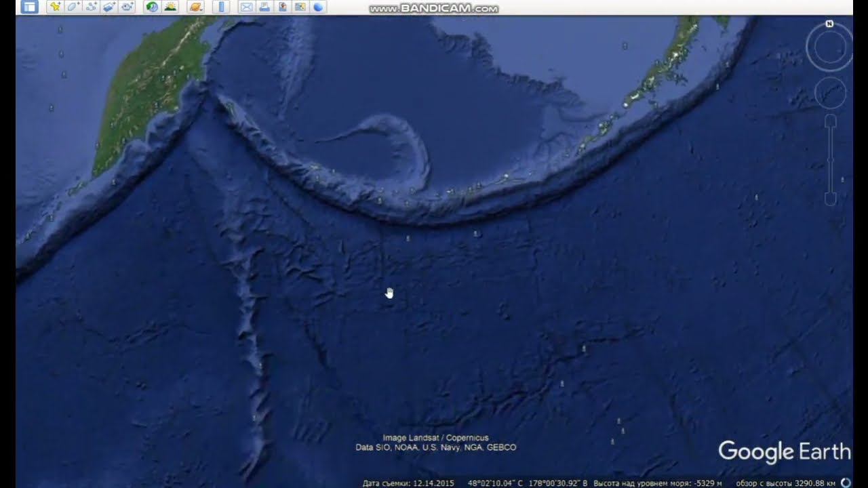
Task: Click the latitude 48°02'10.04" readout
Action: coord(496,483)
